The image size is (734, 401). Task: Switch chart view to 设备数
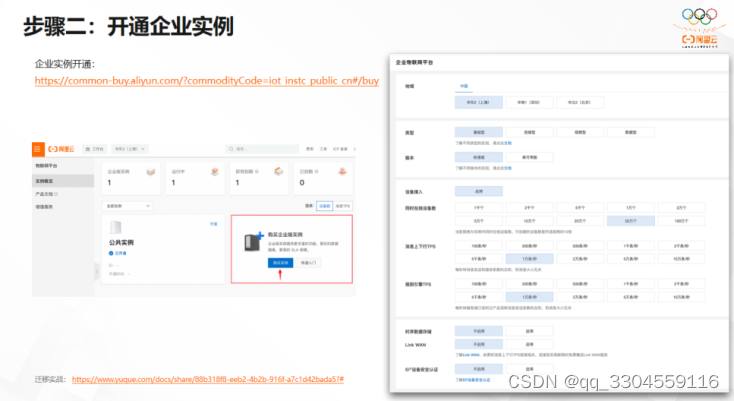coord(324,206)
